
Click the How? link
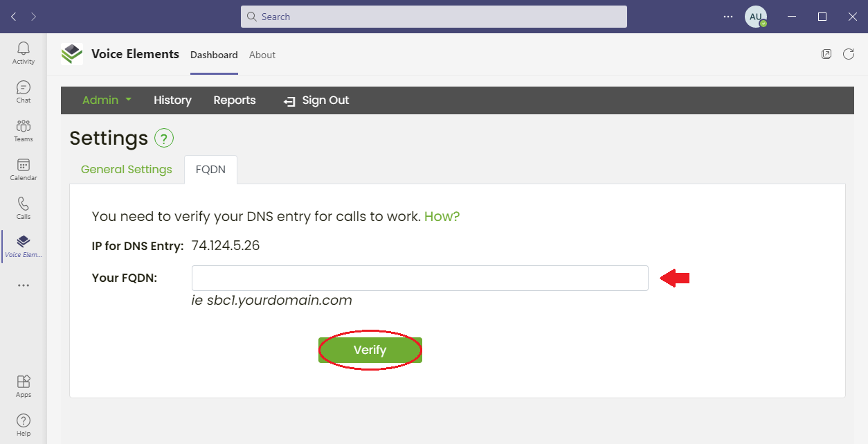[x=442, y=216]
